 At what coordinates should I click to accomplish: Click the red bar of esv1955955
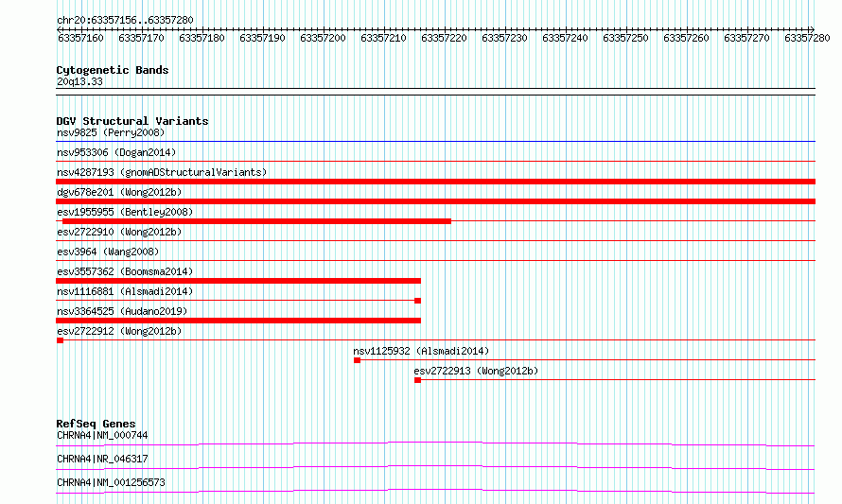click(256, 221)
